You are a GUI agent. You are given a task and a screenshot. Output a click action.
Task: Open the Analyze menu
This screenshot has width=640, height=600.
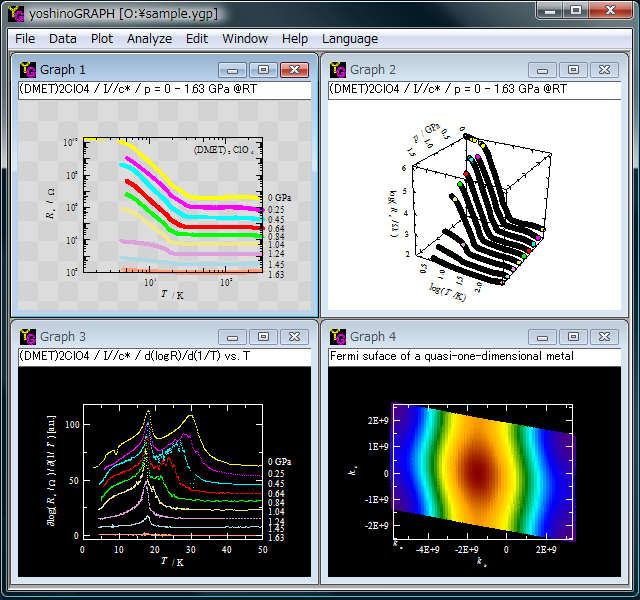tap(149, 38)
